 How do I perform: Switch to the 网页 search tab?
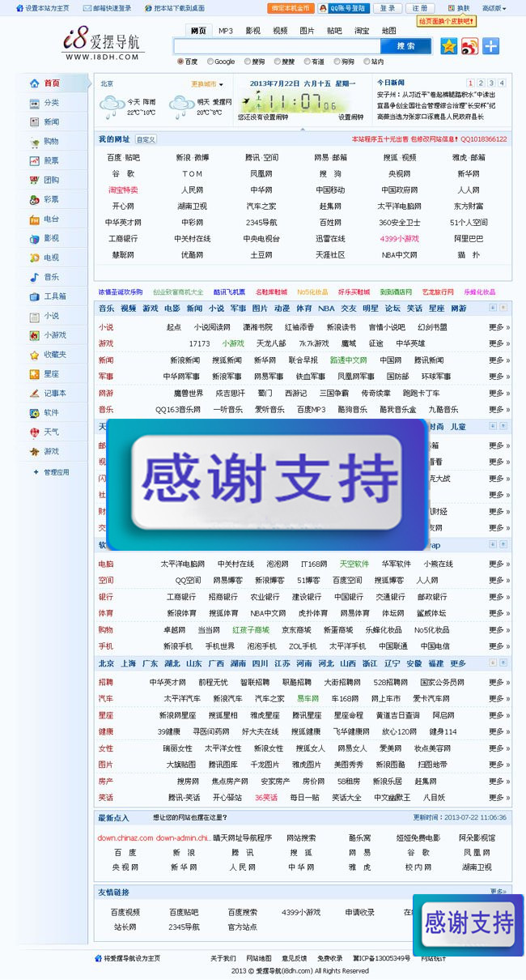point(198,31)
